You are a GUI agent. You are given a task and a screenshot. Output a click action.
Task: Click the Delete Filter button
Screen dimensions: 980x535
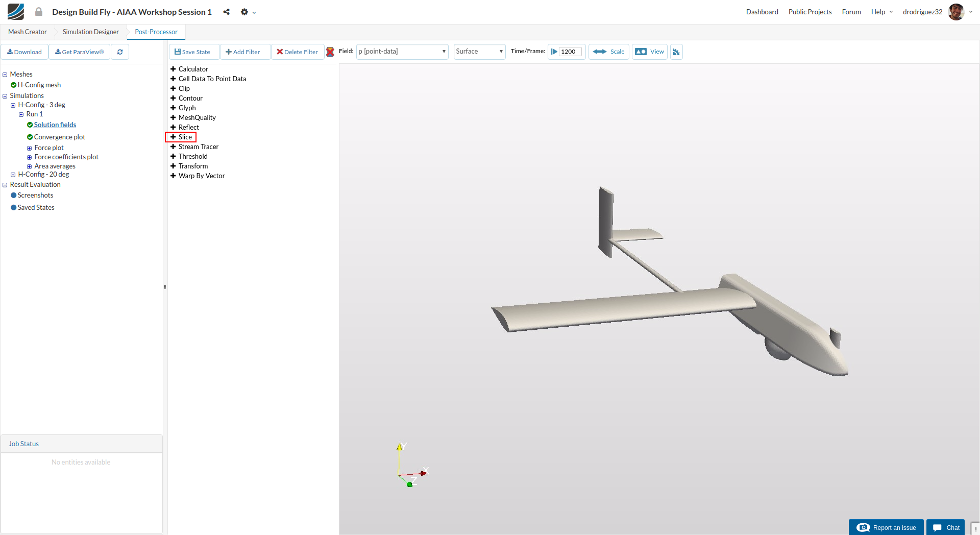click(297, 52)
